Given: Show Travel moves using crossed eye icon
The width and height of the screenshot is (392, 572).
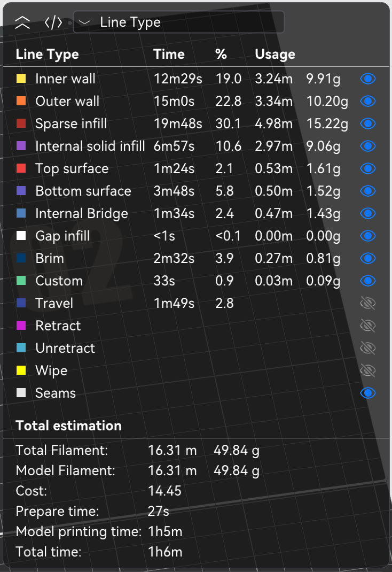Looking at the screenshot, I should pos(368,304).
